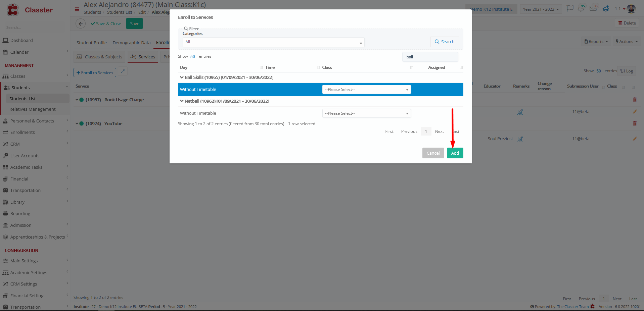Image resolution: width=644 pixels, height=311 pixels.
Task: Go to Previous page in dialog
Action: tap(409, 132)
